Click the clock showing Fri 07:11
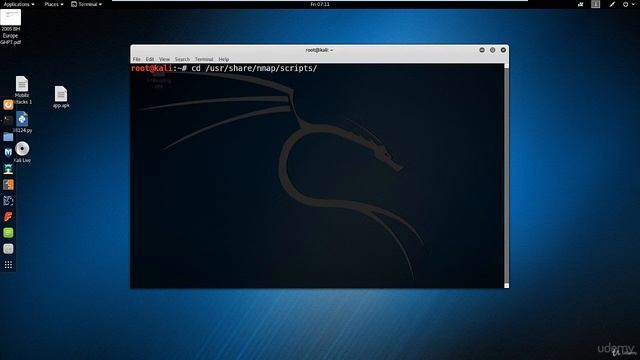 point(320,4)
